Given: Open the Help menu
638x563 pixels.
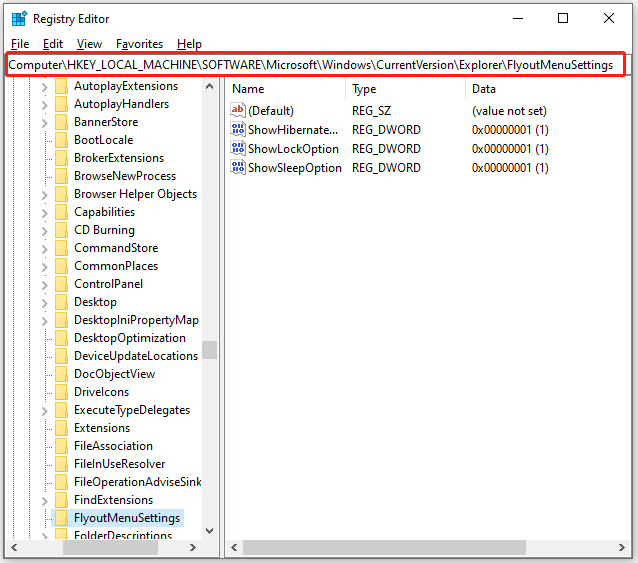Looking at the screenshot, I should click(x=189, y=44).
